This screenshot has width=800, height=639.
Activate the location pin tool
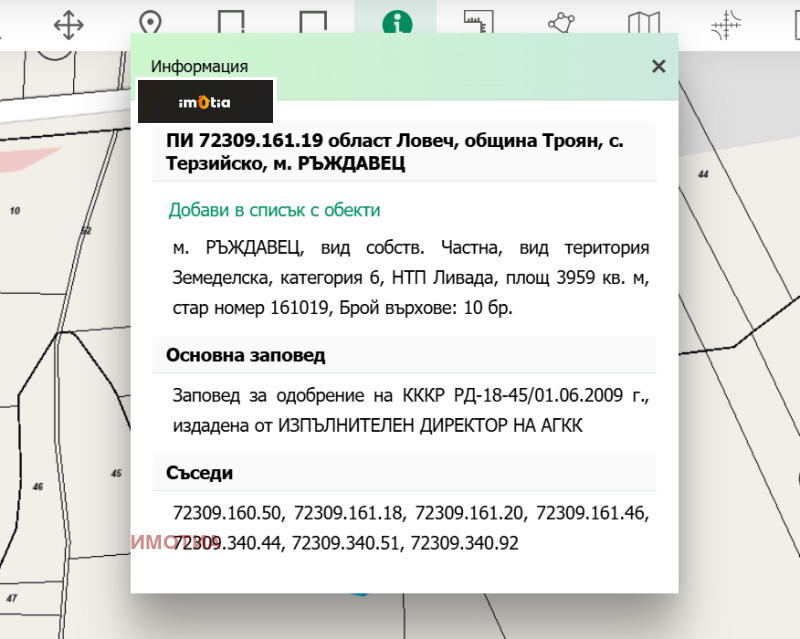click(150, 24)
